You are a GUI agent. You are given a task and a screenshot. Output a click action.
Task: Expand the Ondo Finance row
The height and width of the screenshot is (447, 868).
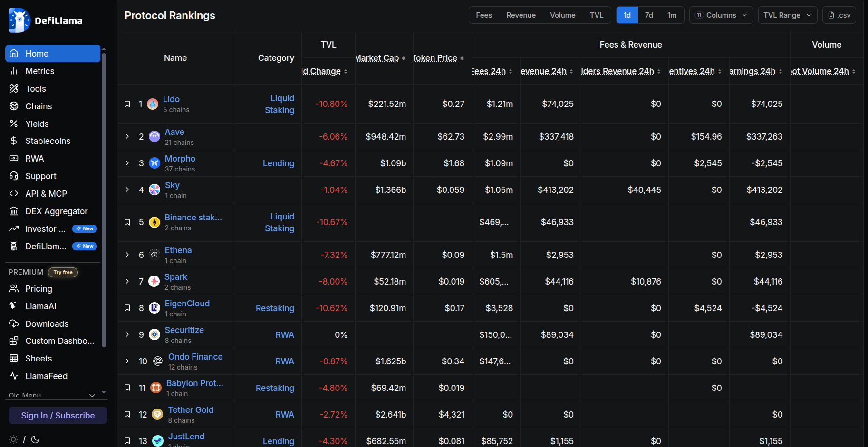(x=127, y=361)
